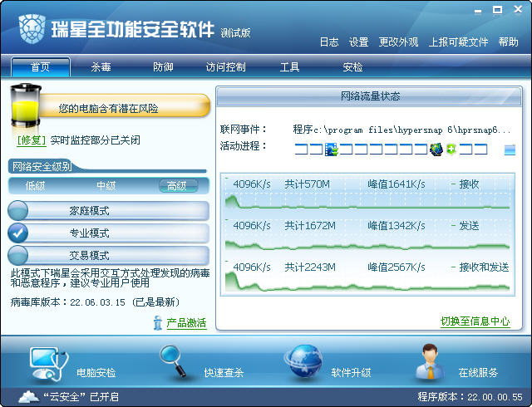
Task: Click the globe browser process icon
Action: click(436, 150)
